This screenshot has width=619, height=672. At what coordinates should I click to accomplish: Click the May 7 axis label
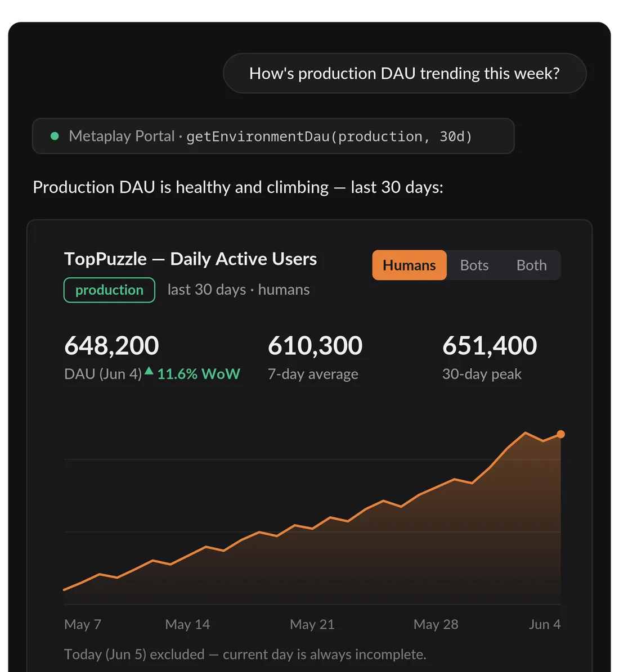coord(83,624)
